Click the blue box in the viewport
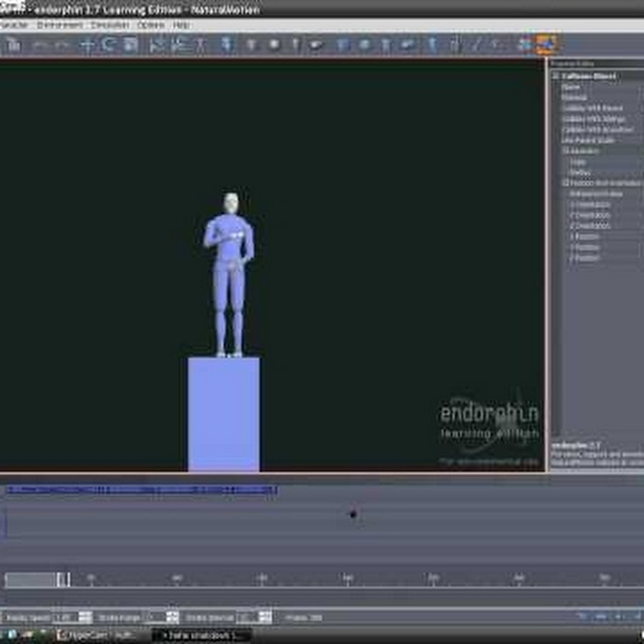This screenshot has height=644, width=644. click(x=223, y=414)
